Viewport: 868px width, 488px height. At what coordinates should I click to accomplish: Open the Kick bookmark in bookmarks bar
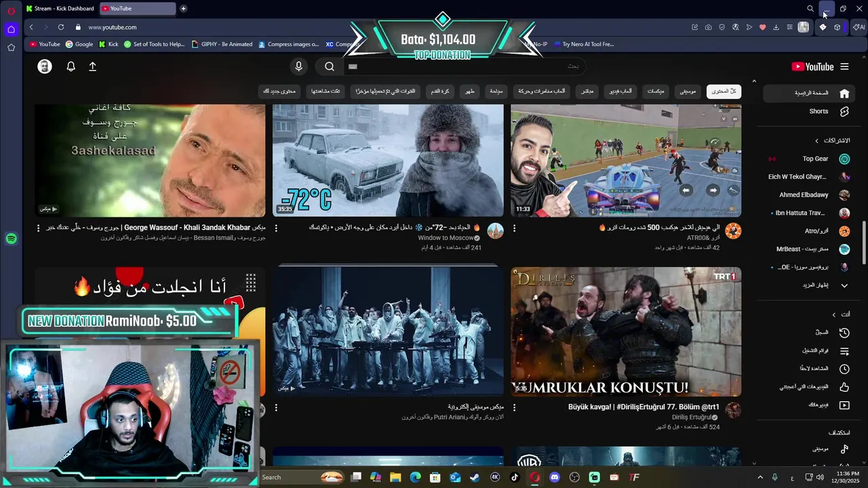[x=108, y=44]
